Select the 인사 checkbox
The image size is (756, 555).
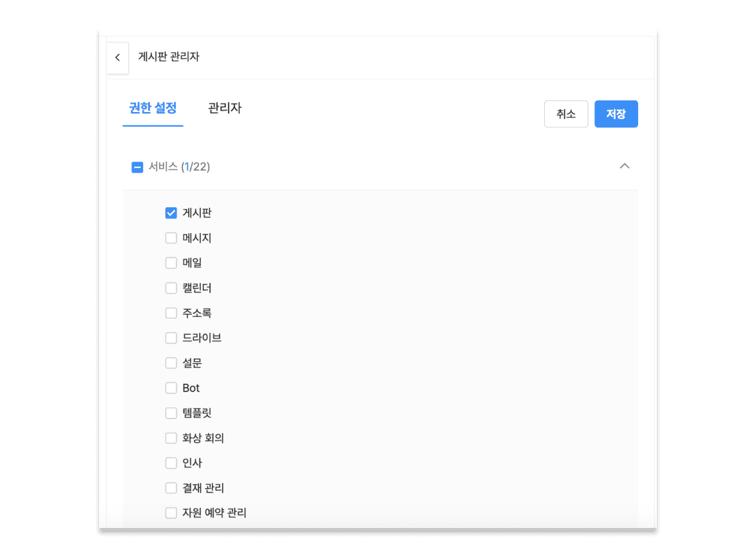pos(171,463)
